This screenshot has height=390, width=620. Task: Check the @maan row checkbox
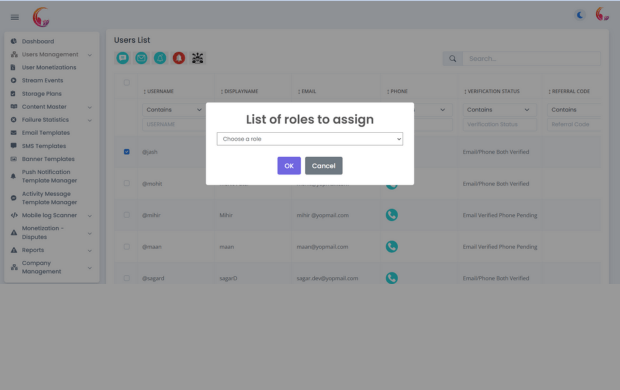[127, 246]
